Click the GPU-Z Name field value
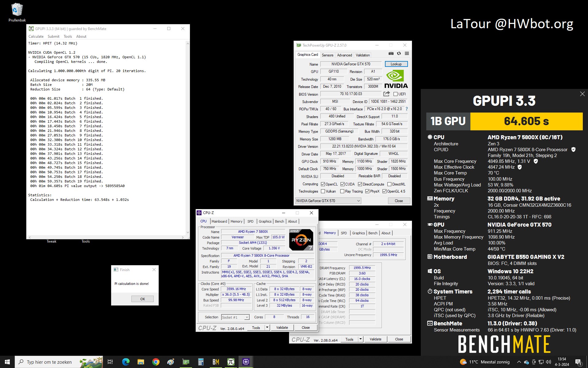The width and height of the screenshot is (588, 368). click(x=351, y=64)
